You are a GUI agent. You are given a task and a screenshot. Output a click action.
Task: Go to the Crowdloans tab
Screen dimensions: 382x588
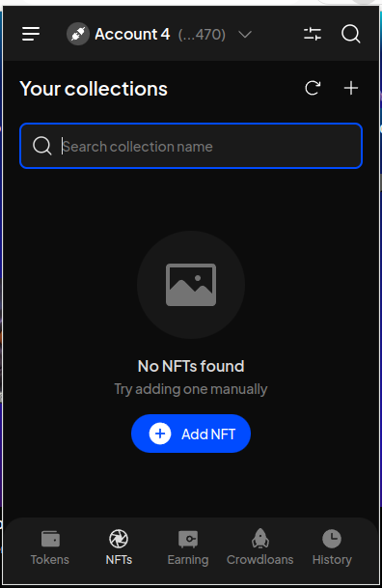point(259,547)
